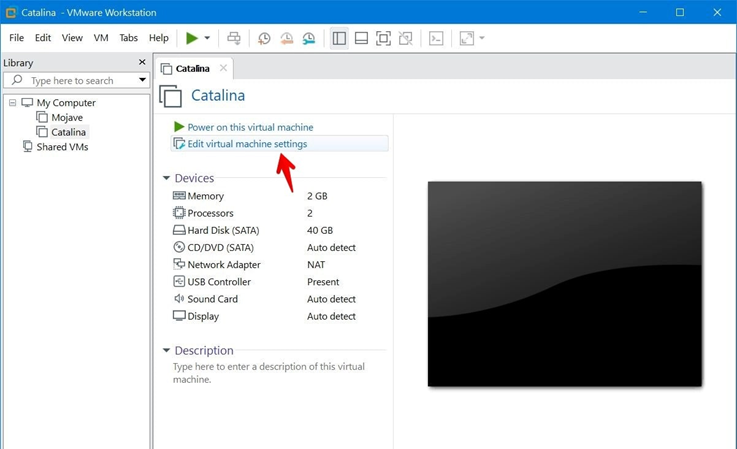737x449 pixels.
Task: Enter full screen mode icon
Action: [x=384, y=38]
